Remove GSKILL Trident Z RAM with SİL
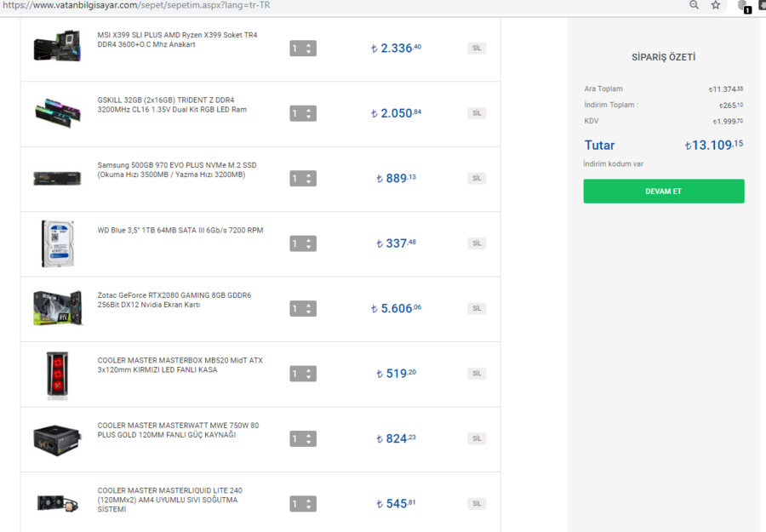 [477, 113]
